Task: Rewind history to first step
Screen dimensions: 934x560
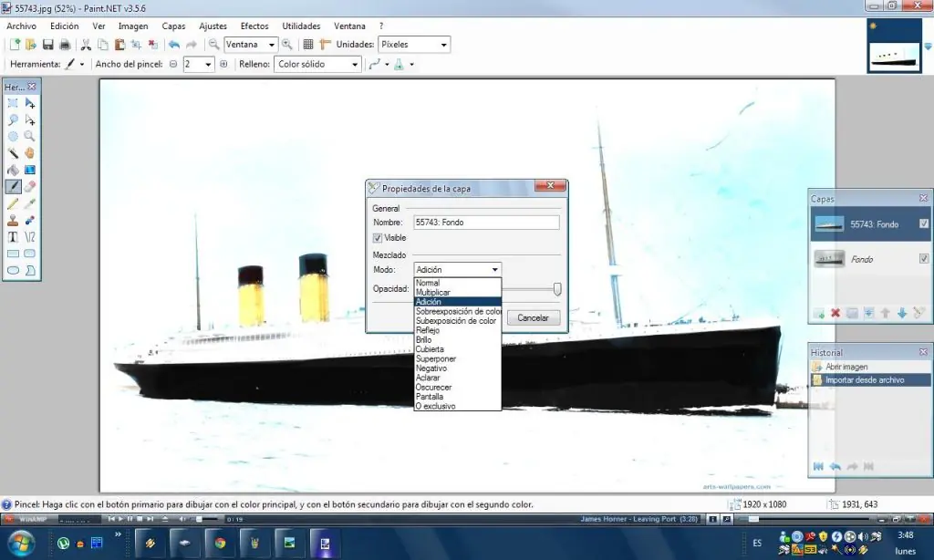Action: point(818,466)
